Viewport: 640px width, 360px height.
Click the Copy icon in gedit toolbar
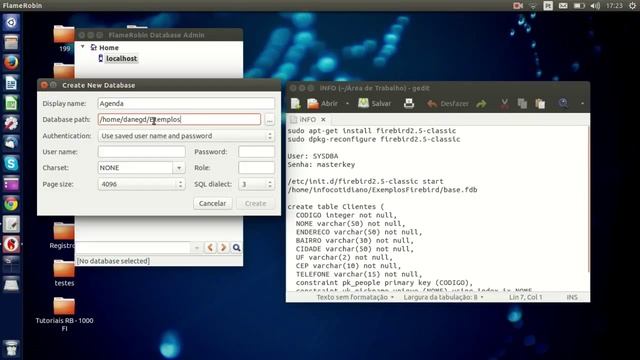point(522,104)
